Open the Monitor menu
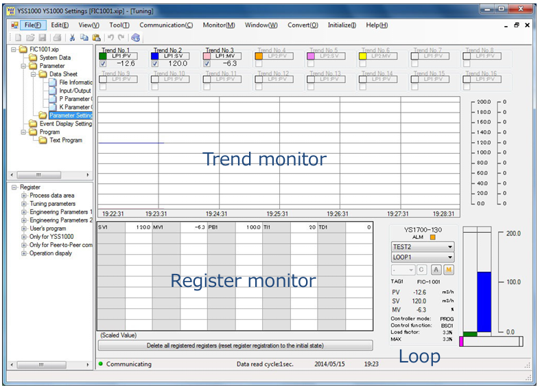Viewport: 540px width, 392px height. click(219, 25)
